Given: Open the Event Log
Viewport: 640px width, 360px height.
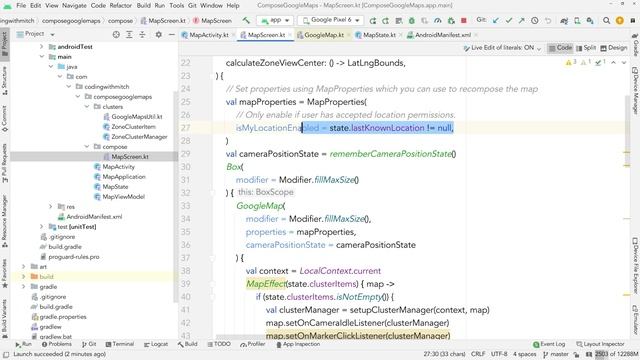Looking at the screenshot, I should point(549,344).
